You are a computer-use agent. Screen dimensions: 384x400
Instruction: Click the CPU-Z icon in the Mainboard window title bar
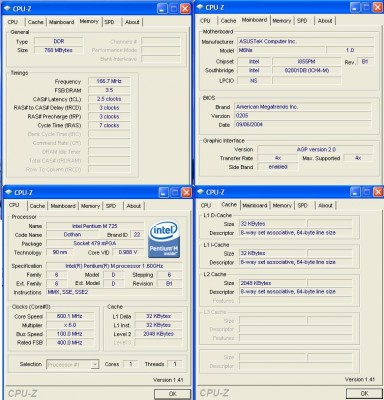(x=200, y=7)
